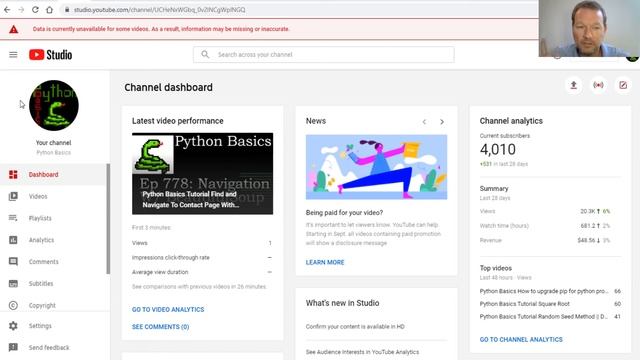Click the YouTube Studio logo
Screen dimensions: 640x360
tap(51, 55)
